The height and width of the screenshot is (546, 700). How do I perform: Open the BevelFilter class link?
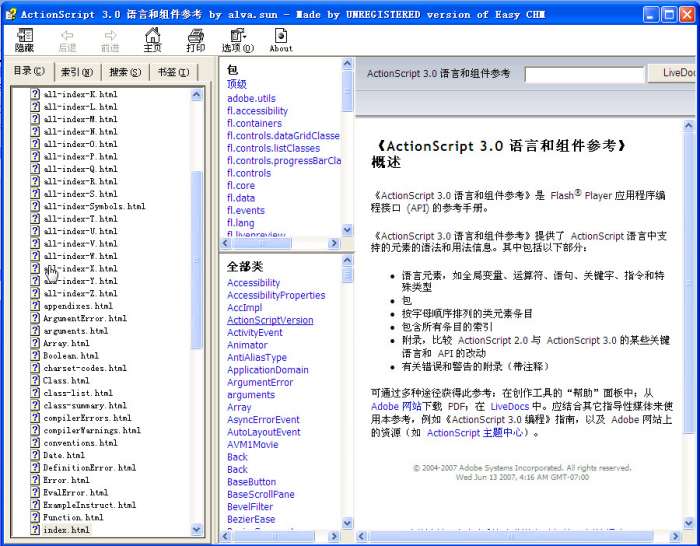pos(250,507)
